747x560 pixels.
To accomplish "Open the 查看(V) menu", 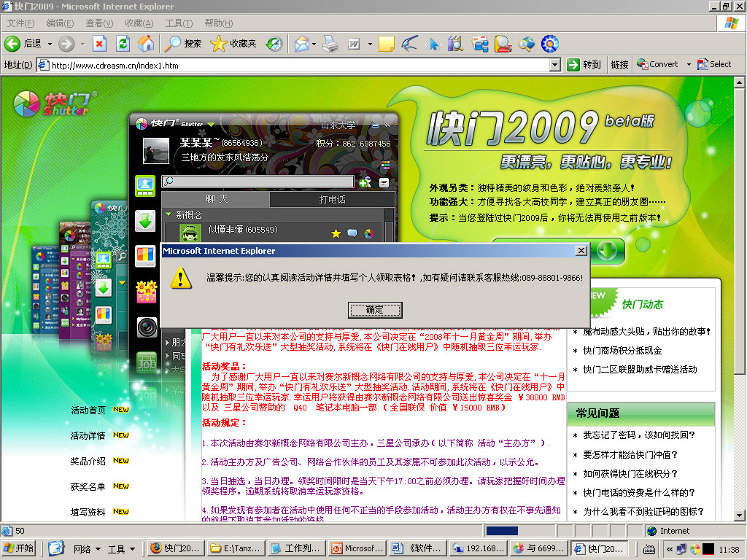I will point(99,23).
